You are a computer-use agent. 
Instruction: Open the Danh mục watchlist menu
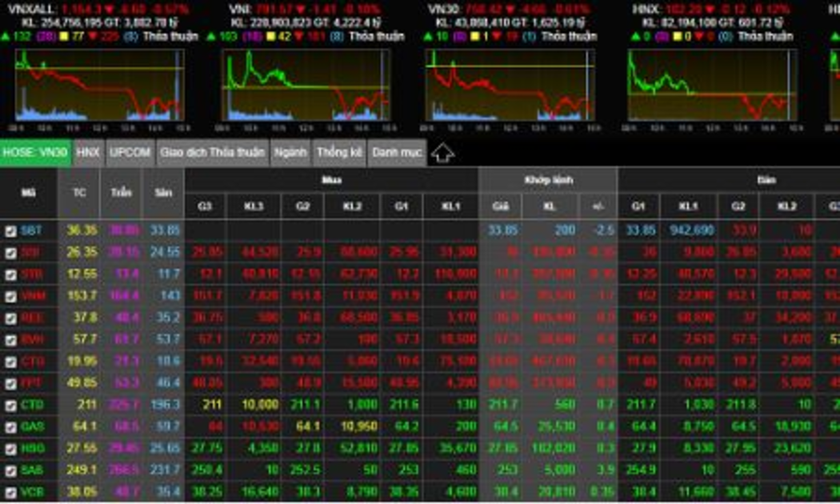(x=397, y=152)
